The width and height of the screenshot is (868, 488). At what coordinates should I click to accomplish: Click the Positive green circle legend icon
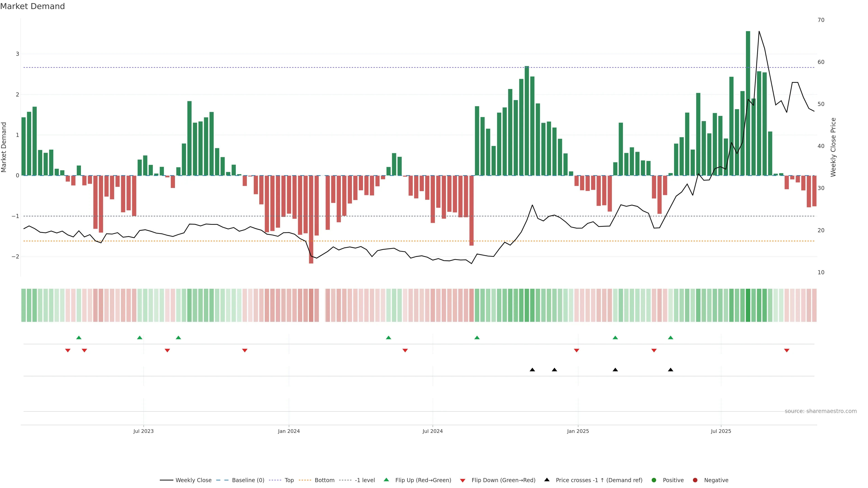point(654,480)
